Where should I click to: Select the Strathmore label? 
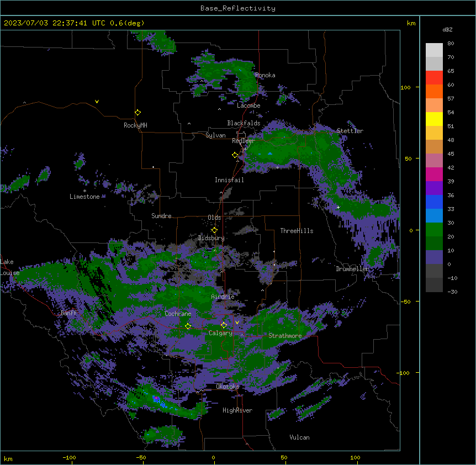coord(285,336)
